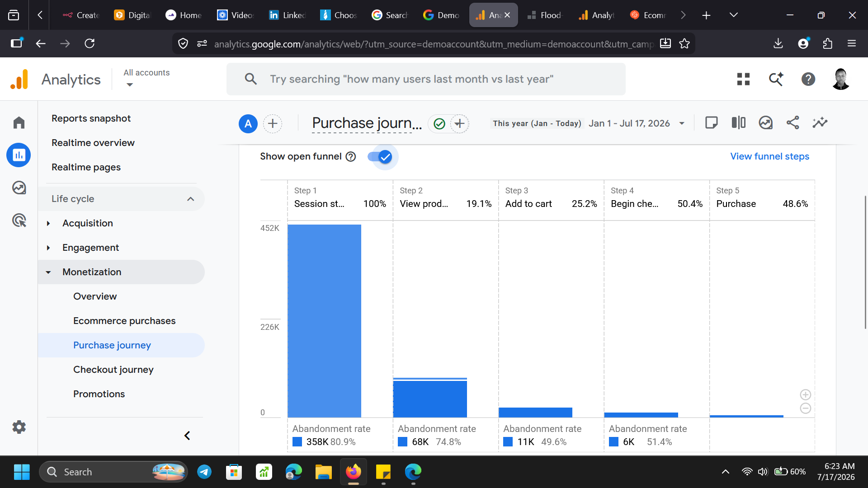This screenshot has width=868, height=488.
Task: Open Ecommerce purchases report
Action: [x=124, y=321]
